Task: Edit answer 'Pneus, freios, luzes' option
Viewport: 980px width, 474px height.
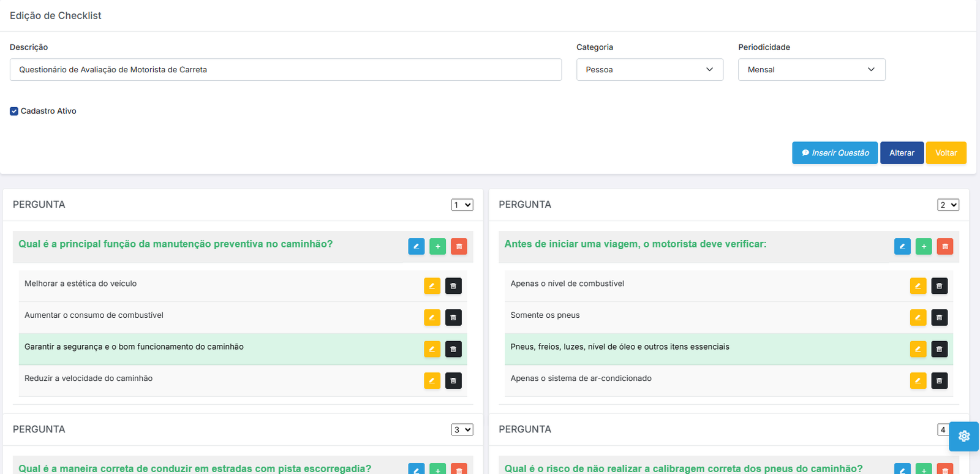Action: (x=918, y=349)
